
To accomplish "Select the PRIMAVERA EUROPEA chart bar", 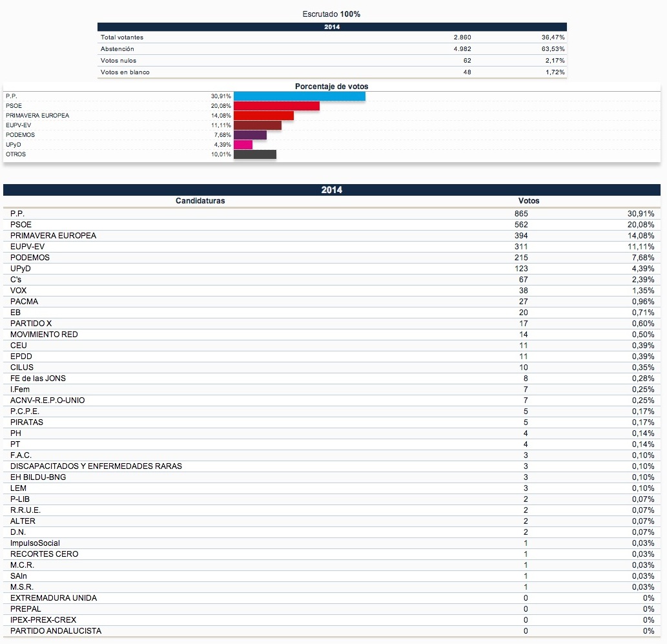I will click(263, 116).
